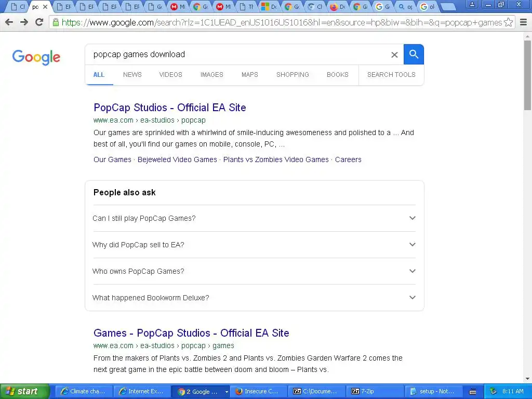Select the NEWS search filter
This screenshot has width=532, height=399.
pyautogui.click(x=132, y=75)
